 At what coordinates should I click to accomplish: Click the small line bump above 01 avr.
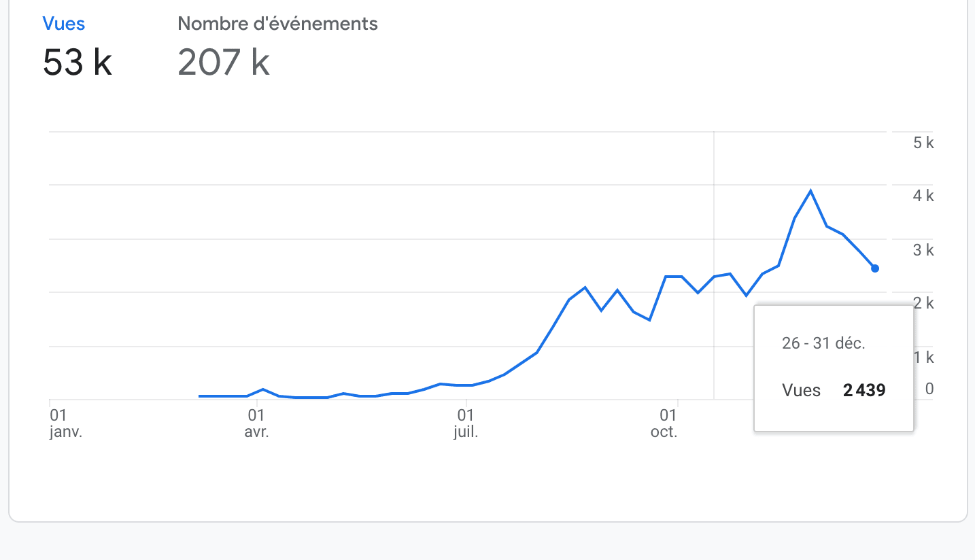pos(264,389)
